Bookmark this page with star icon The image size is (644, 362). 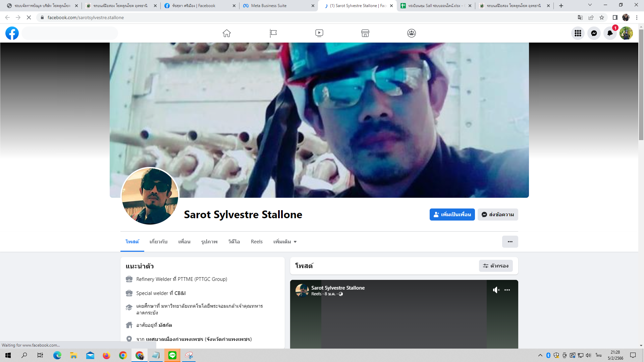pos(602,17)
